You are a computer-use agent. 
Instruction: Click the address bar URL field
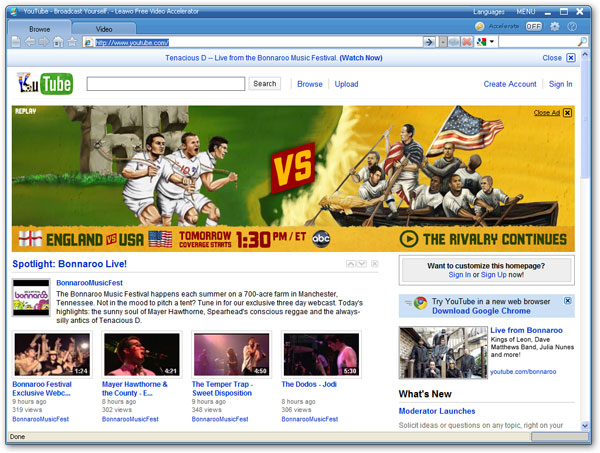point(253,42)
